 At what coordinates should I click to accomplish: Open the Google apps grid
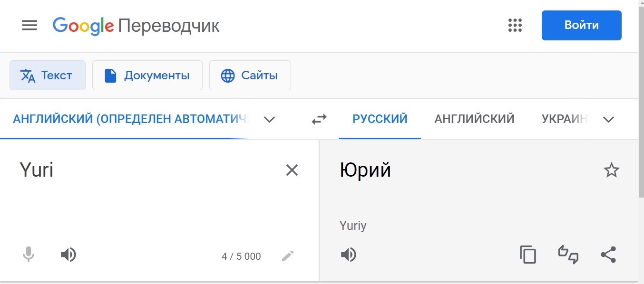click(515, 26)
